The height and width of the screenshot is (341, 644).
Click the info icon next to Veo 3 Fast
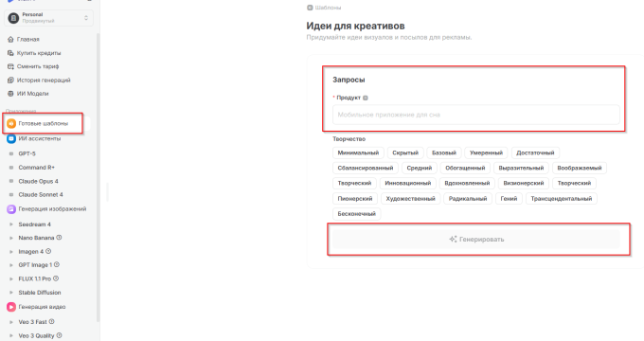(x=52, y=322)
